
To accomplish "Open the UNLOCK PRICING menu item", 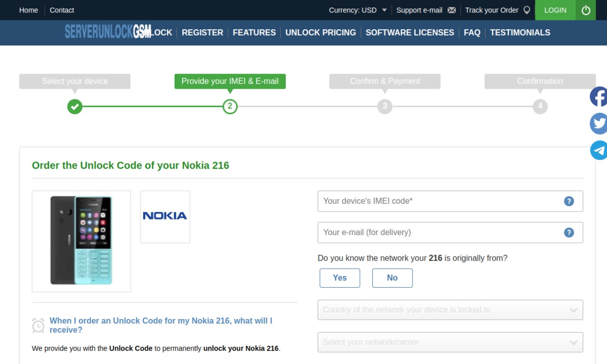I will point(321,32).
